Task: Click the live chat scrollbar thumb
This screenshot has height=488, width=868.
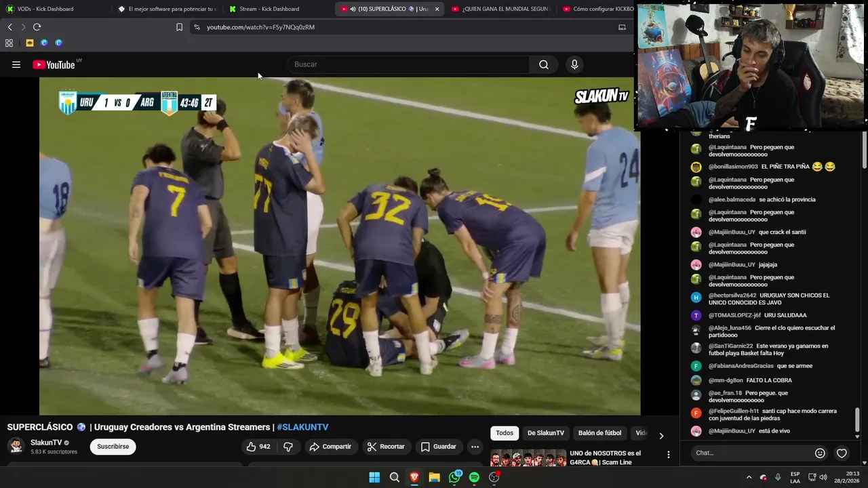Action: [856, 420]
